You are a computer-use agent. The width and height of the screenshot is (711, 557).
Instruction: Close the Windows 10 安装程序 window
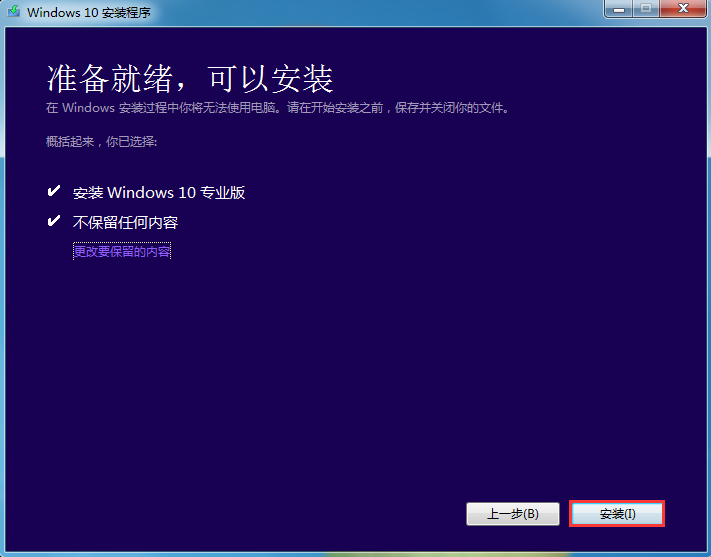[x=683, y=9]
